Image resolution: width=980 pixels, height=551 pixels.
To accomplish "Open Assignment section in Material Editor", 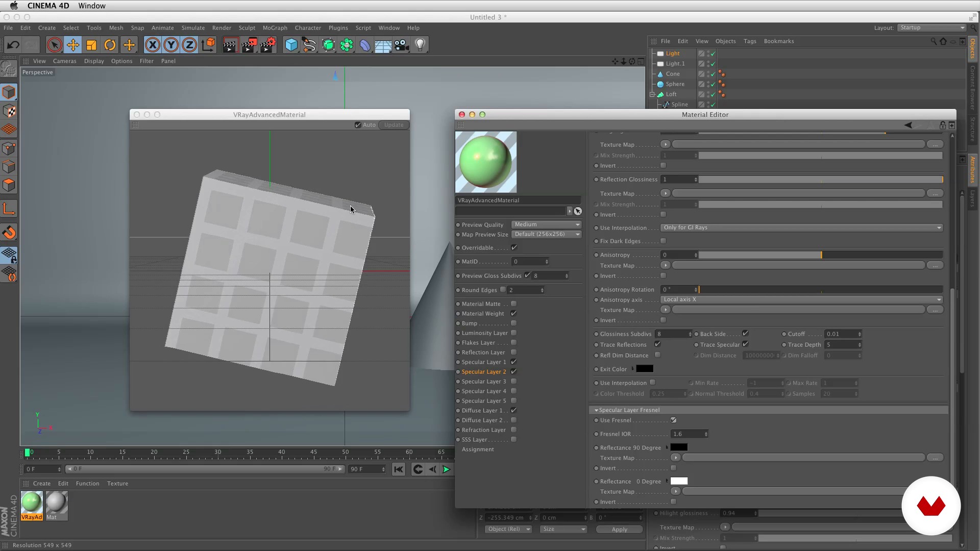I will 478,449.
